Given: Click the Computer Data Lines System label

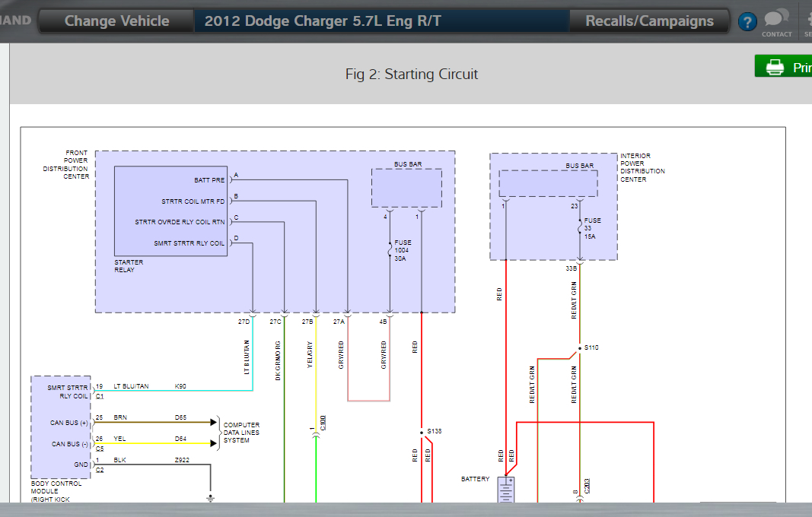Looking at the screenshot, I should (241, 433).
